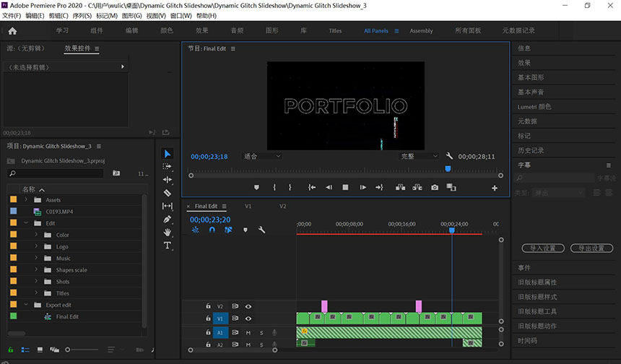Select the Type tool
This screenshot has width=621, height=364.
[x=168, y=246]
